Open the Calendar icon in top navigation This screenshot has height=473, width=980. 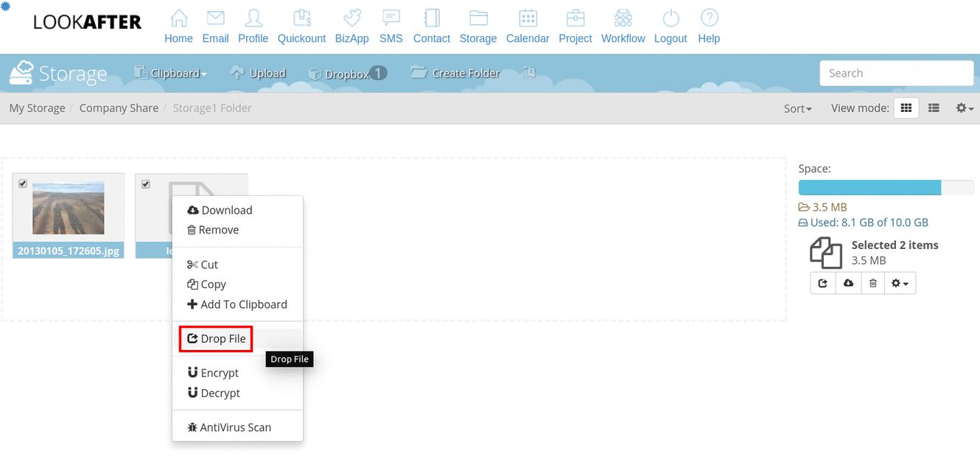528,19
